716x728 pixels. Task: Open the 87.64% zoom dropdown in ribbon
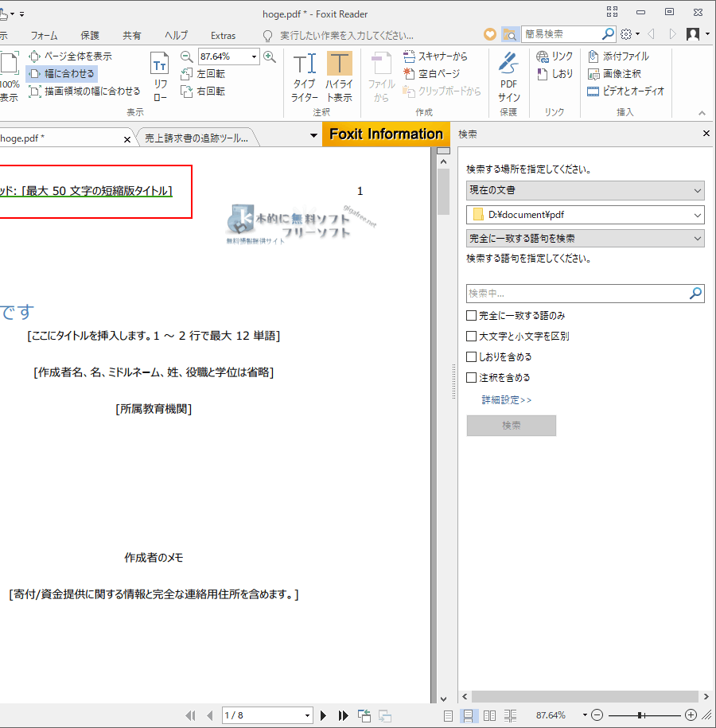point(254,56)
